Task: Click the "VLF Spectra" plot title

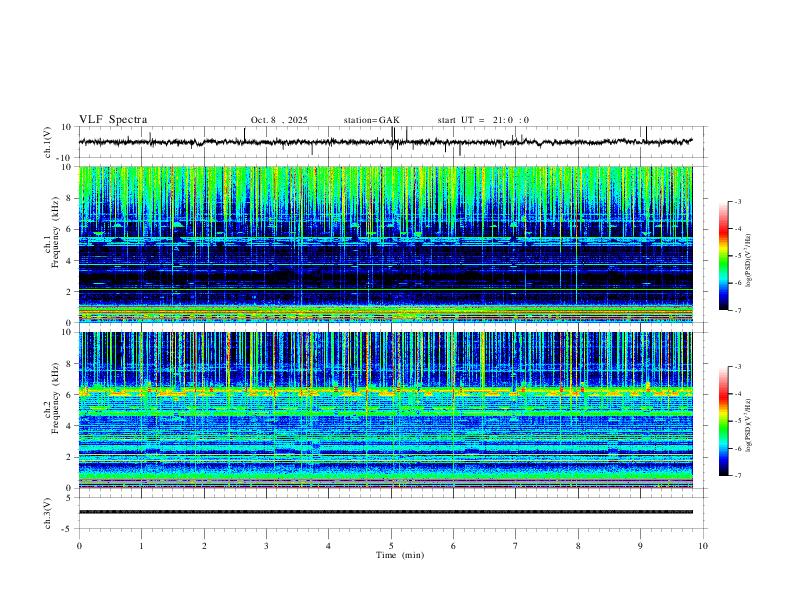Action: [113, 120]
